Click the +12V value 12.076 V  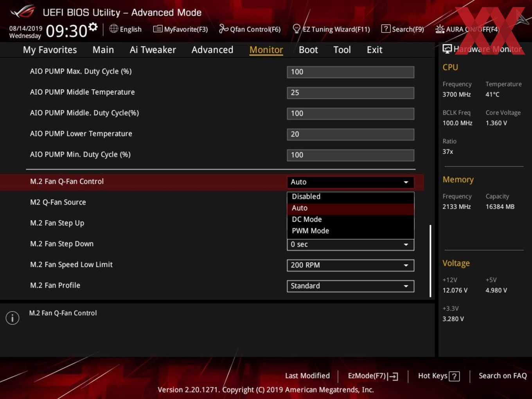click(455, 290)
